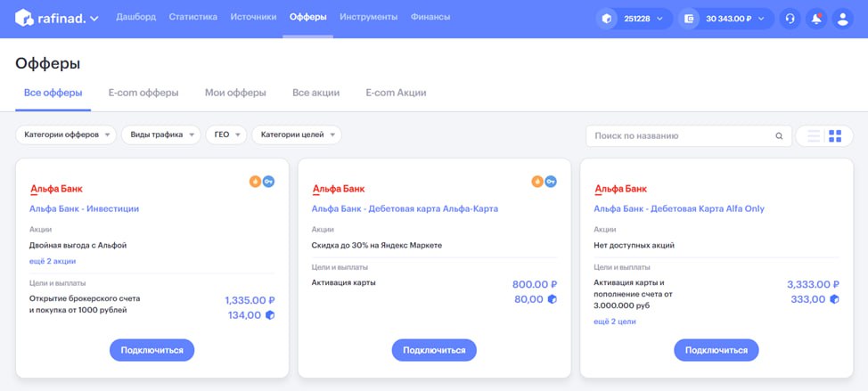Click Подключиться on the Alfa Only card

pos(717,350)
